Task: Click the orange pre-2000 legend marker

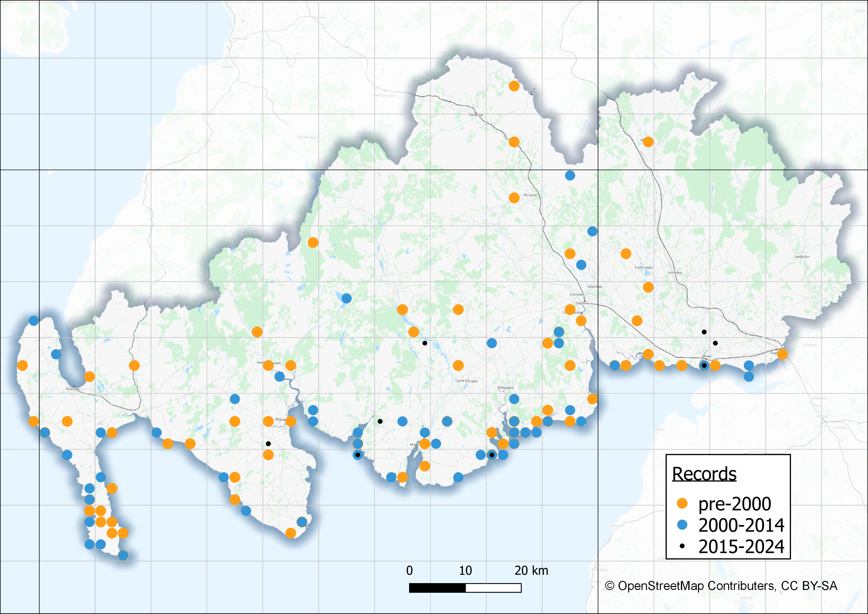Action: pyautogui.click(x=682, y=503)
